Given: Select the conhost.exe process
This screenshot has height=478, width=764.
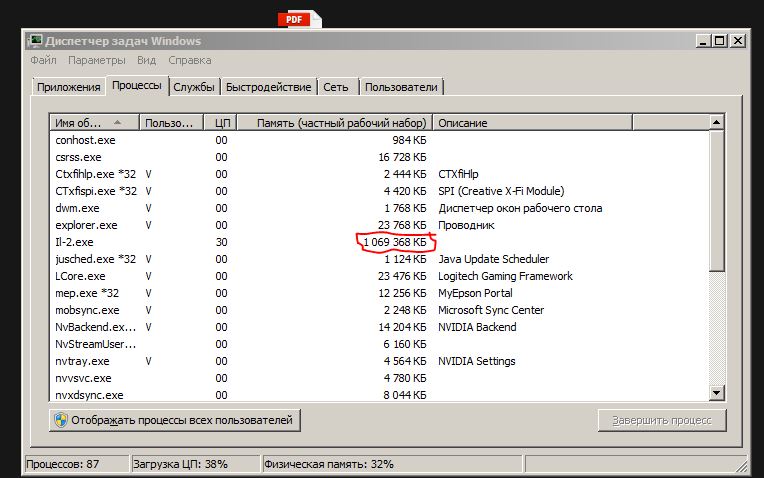Looking at the screenshot, I should [x=380, y=140].
